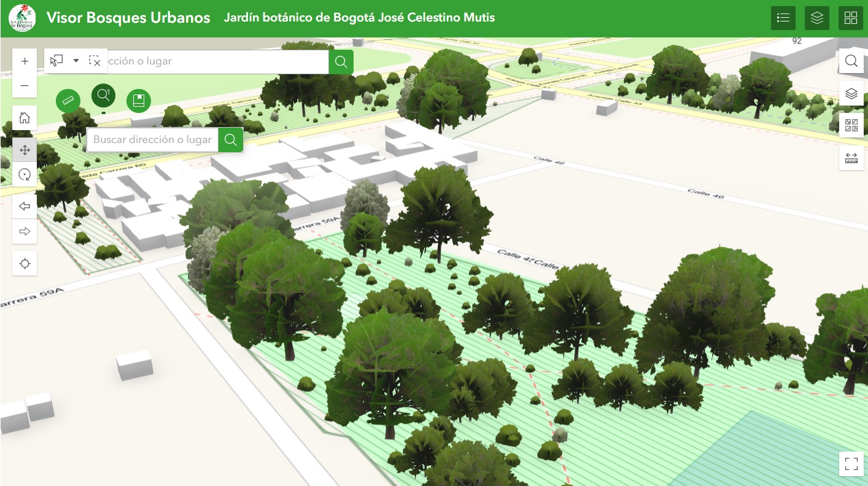Go forward to the next map extent
Viewport: 868px width, 486px height.
tap(25, 231)
